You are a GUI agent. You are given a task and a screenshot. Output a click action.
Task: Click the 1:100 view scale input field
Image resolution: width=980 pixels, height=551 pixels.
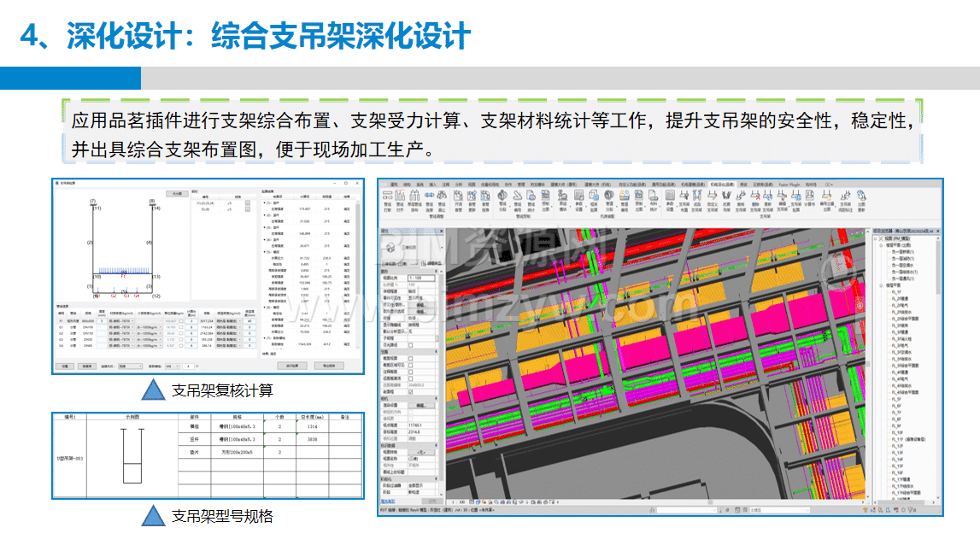[420, 278]
